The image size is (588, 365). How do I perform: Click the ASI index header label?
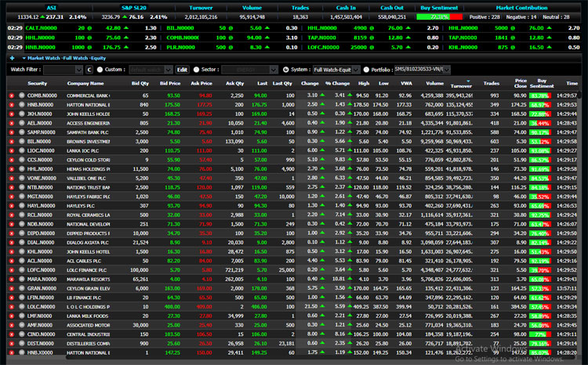click(52, 8)
